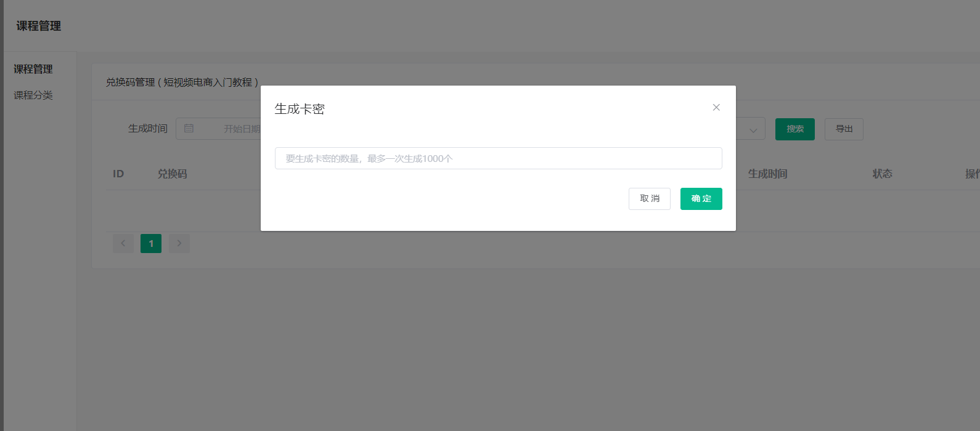
Task: Click the 导出 export button
Action: tap(844, 129)
